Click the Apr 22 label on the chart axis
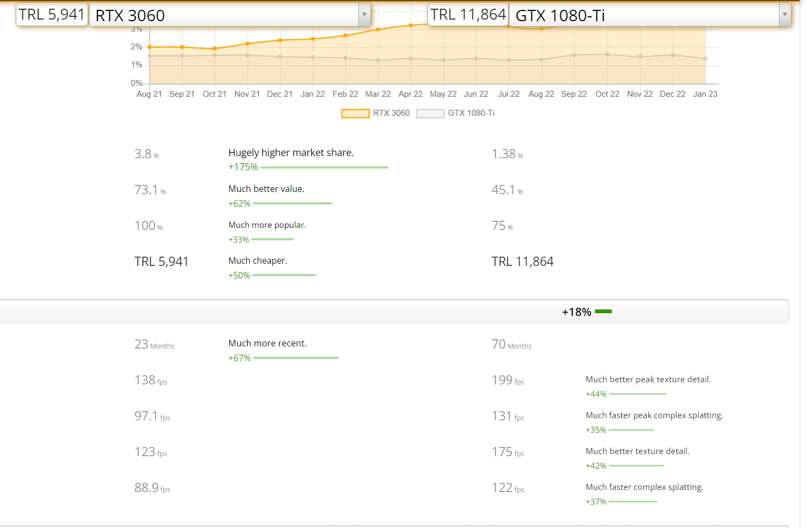The height and width of the screenshot is (528, 812). tap(411, 94)
